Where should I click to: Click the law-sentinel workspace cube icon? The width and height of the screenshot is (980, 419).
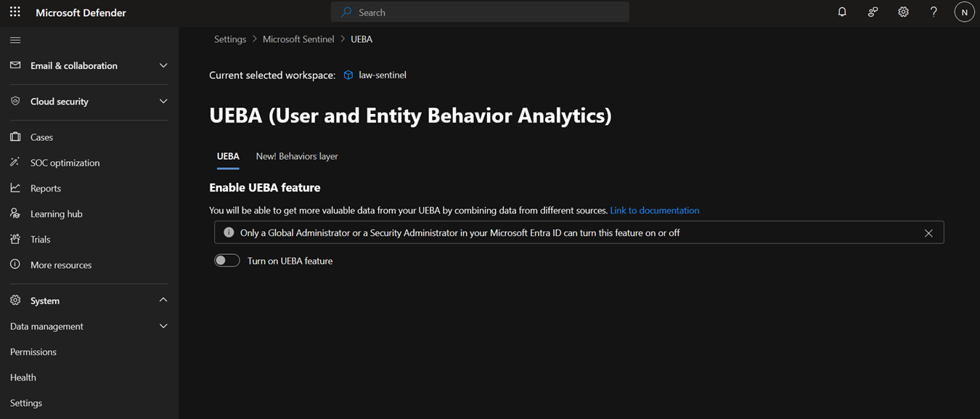click(x=348, y=75)
